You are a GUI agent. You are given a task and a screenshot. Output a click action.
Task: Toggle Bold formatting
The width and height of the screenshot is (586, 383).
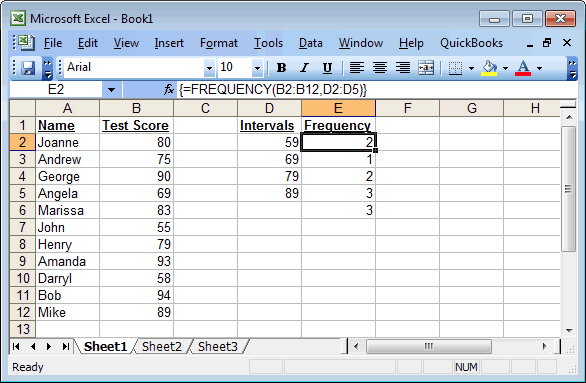pyautogui.click(x=281, y=68)
